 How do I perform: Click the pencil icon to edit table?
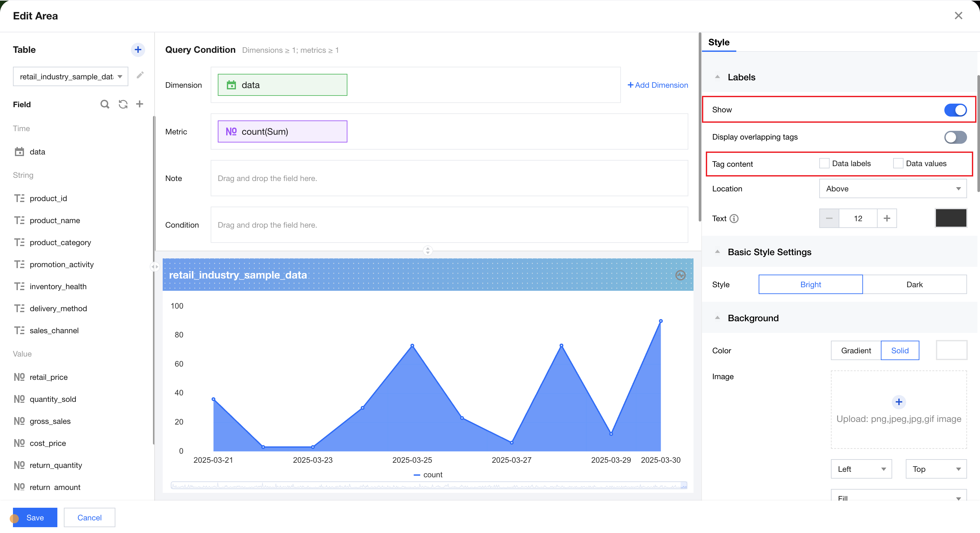coord(140,75)
